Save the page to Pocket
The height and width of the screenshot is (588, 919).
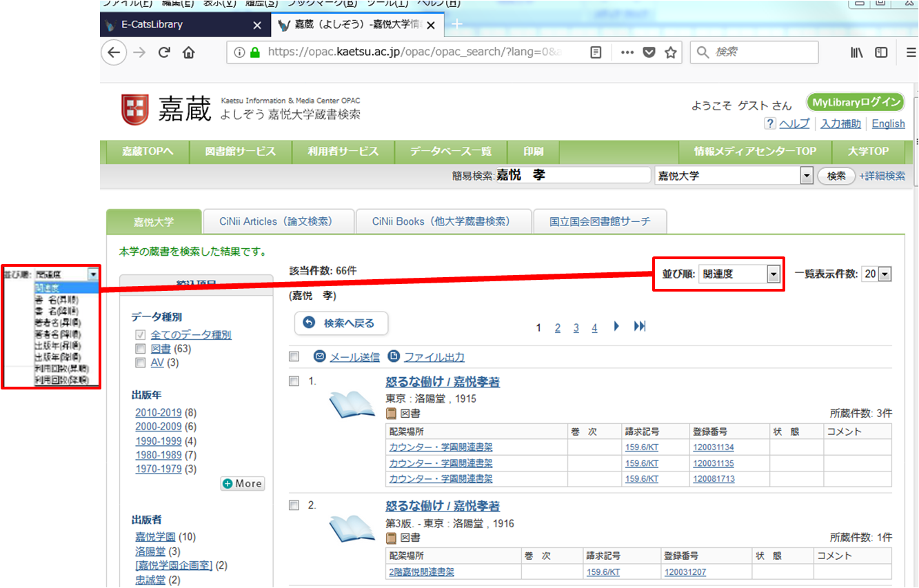click(x=649, y=52)
